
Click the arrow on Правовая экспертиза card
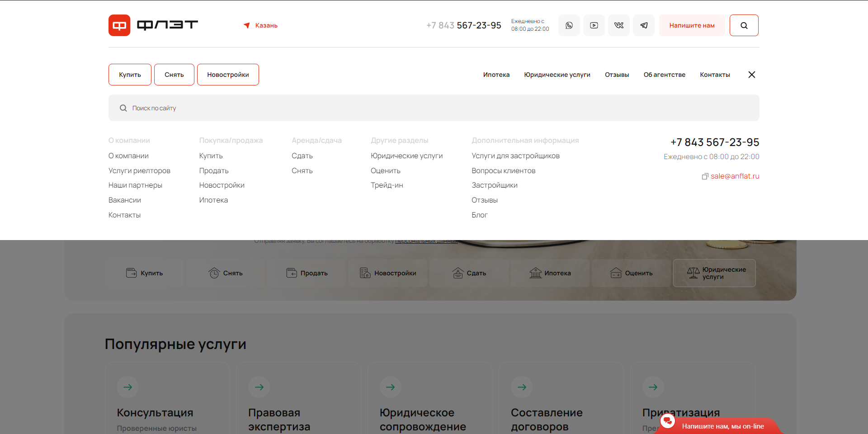pyautogui.click(x=259, y=387)
